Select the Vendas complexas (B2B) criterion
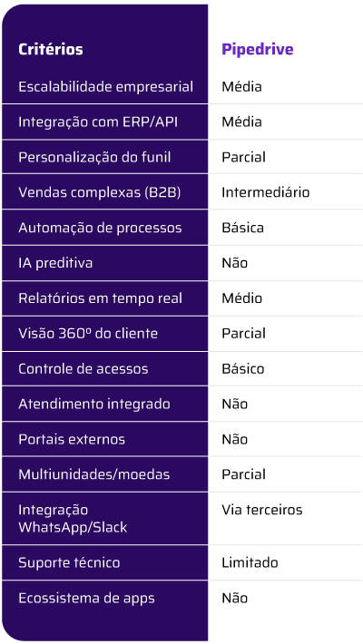363x644 pixels. 100,192
